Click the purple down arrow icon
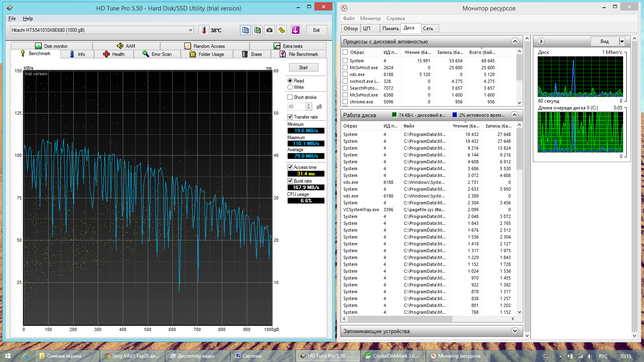This screenshot has width=644, height=362. pyautogui.click(x=295, y=30)
